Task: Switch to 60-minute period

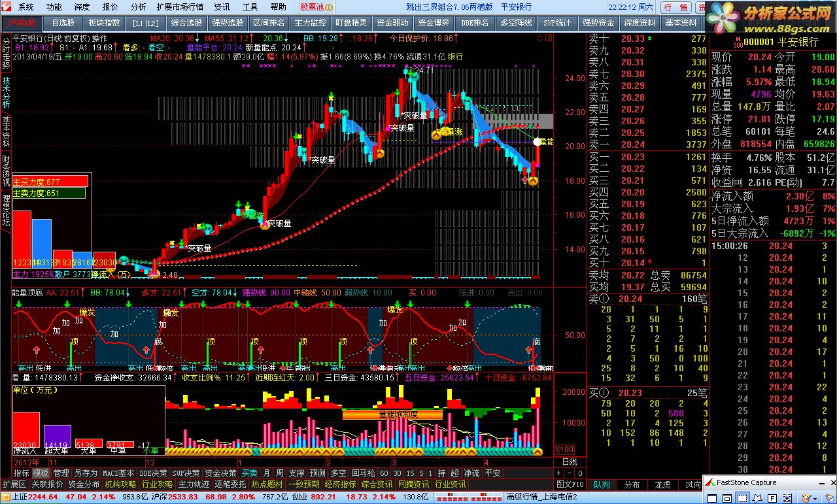Action: tap(384, 473)
